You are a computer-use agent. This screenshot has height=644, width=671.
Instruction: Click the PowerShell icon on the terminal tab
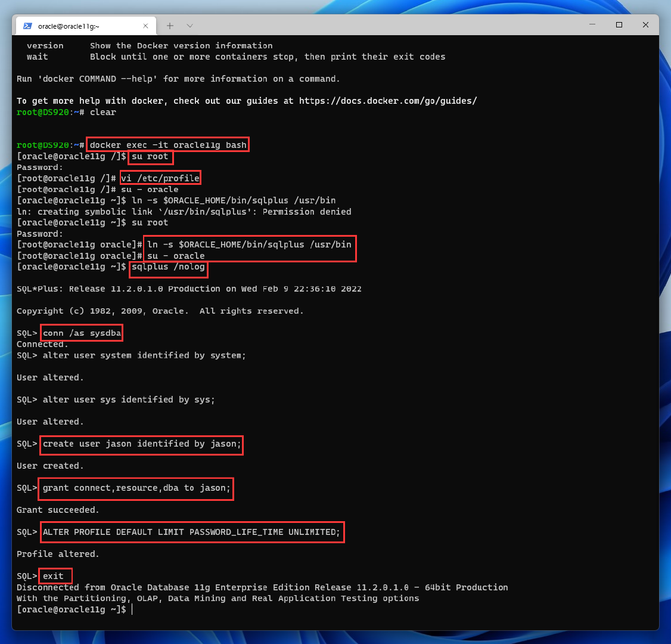[x=27, y=26]
